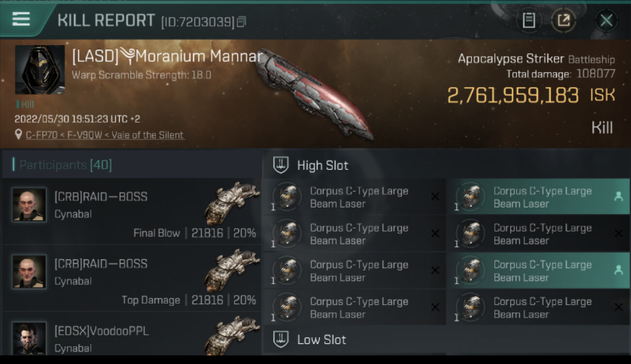Screen dimensions: 631x364
Task: Open RAID-BOSS Final Blow portrait
Action: click(x=29, y=204)
